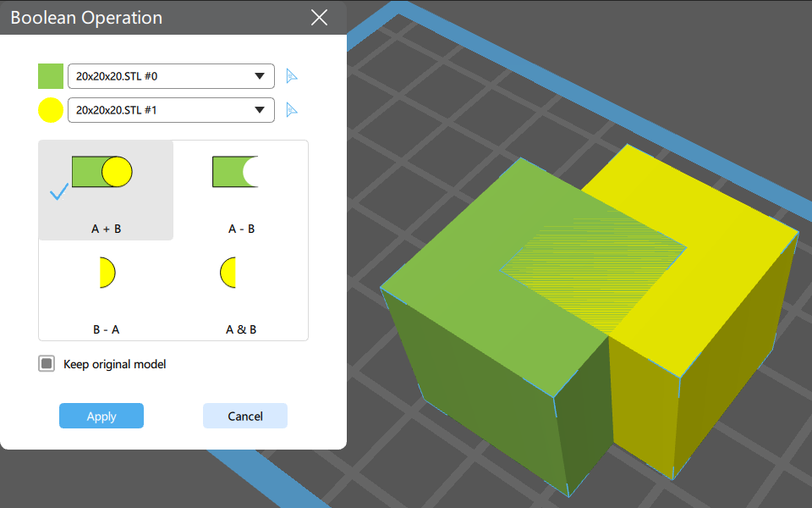The width and height of the screenshot is (812, 508).
Task: Pick the B - A difference icon
Action: (x=107, y=272)
